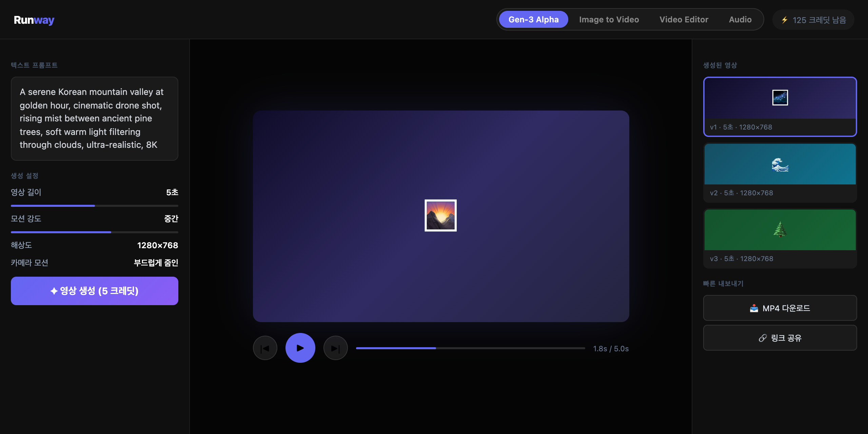Viewport: 868px width, 434px height.
Task: Open the 125 크레딧 남음 credits badge
Action: [813, 20]
